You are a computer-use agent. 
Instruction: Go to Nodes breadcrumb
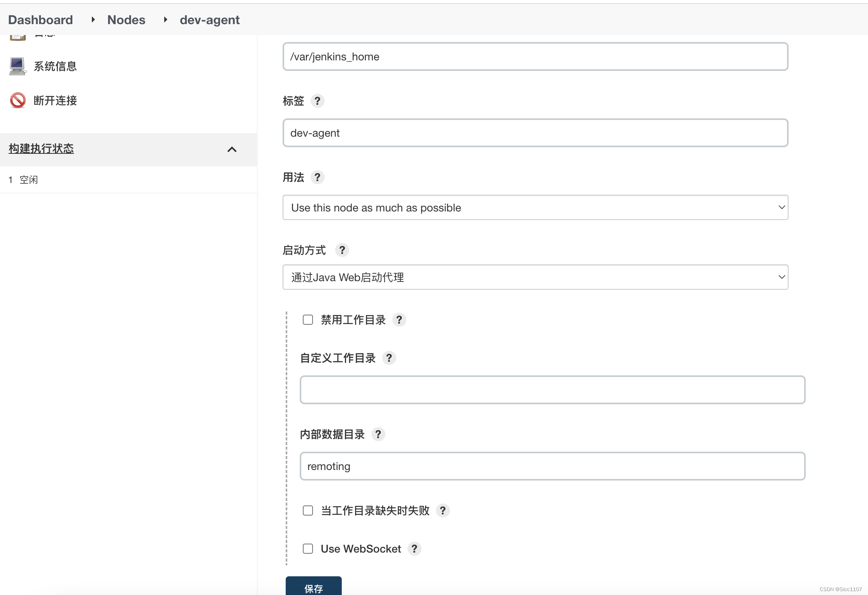pyautogui.click(x=126, y=20)
